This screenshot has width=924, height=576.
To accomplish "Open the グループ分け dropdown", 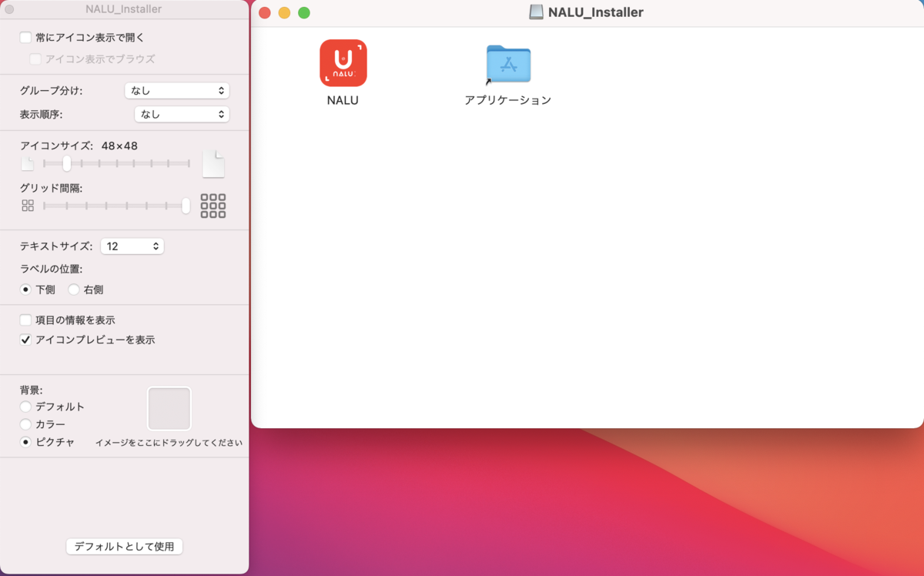I will 177,90.
